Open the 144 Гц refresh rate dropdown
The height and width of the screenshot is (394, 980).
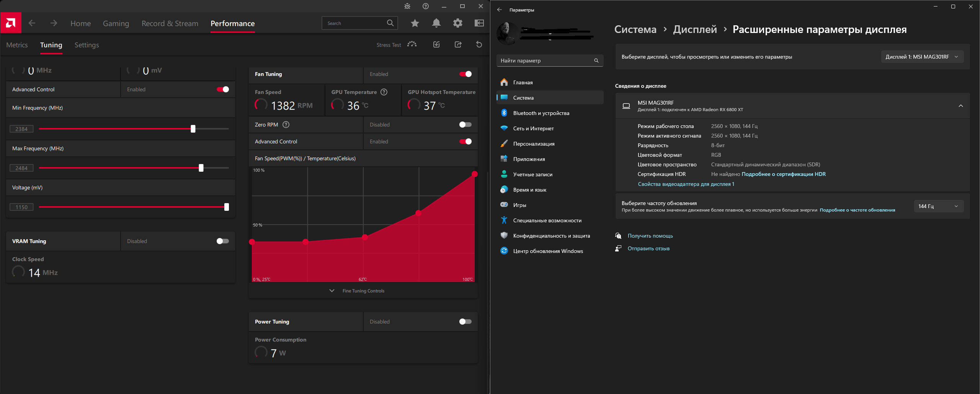point(939,206)
